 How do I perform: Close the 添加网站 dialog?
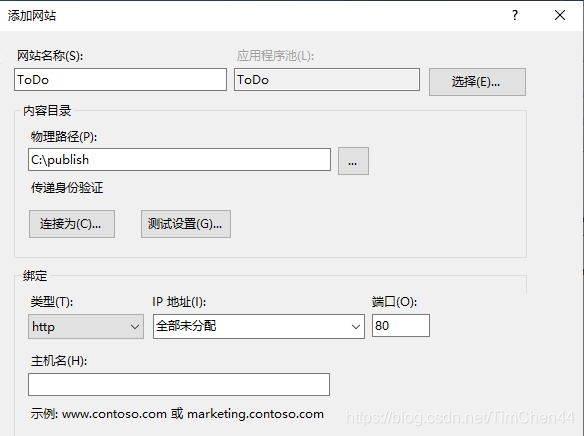coord(560,15)
